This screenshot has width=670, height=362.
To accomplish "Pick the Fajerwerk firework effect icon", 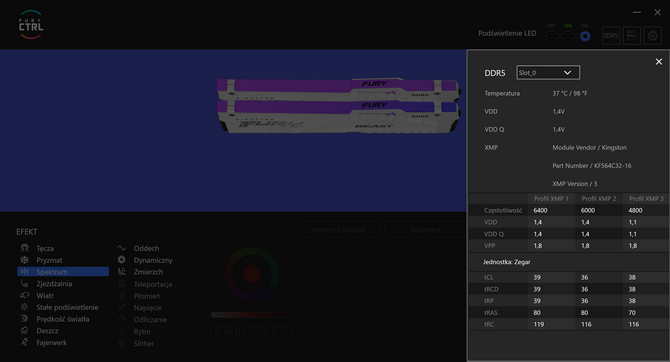I will pyautogui.click(x=25, y=342).
